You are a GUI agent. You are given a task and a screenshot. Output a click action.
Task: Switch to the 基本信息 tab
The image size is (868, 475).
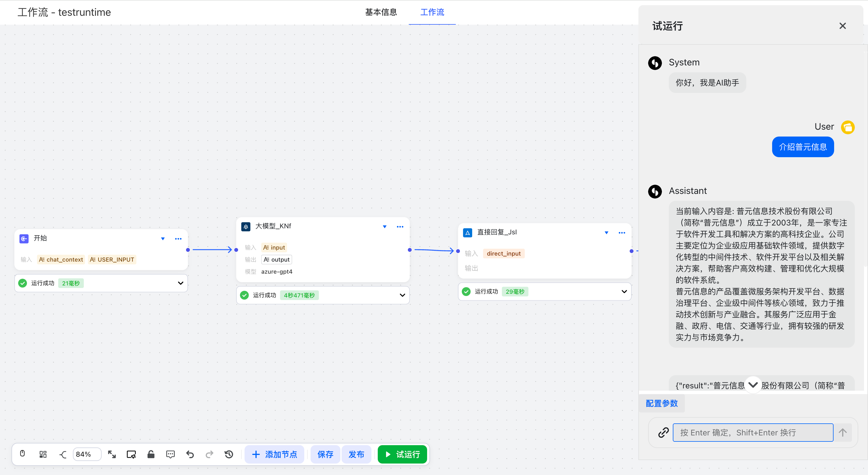[381, 12]
